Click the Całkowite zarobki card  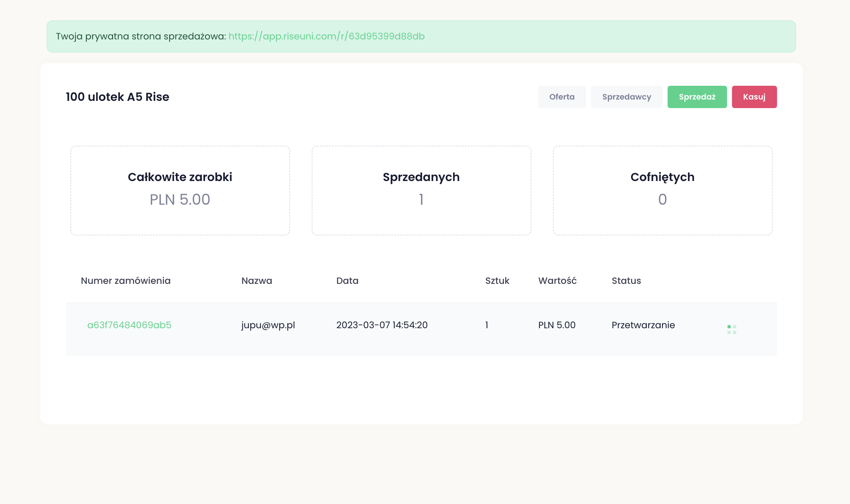[x=180, y=190]
